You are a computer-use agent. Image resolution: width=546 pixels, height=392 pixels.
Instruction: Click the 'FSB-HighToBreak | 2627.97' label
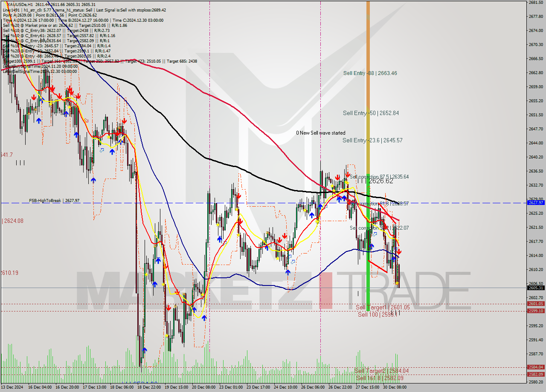coord(54,200)
